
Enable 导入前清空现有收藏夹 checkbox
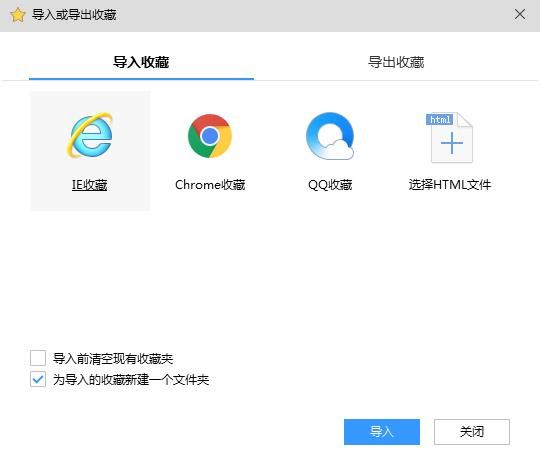point(38,358)
